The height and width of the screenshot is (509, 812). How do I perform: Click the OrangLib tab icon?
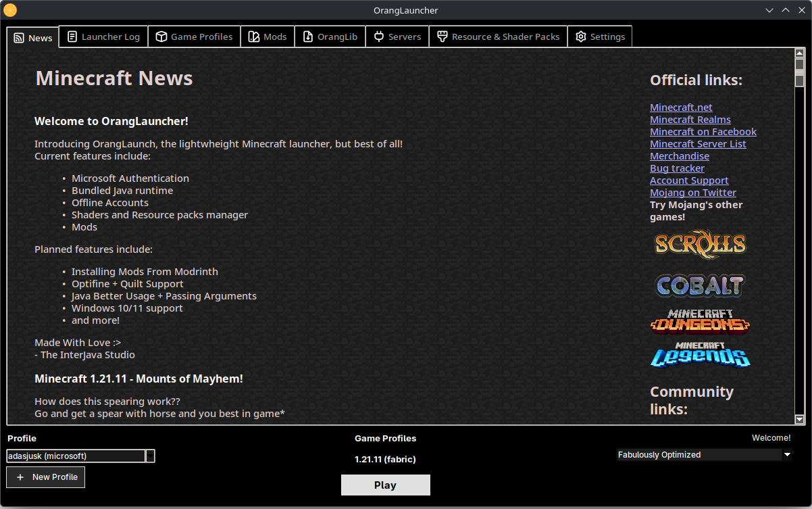[x=310, y=37]
